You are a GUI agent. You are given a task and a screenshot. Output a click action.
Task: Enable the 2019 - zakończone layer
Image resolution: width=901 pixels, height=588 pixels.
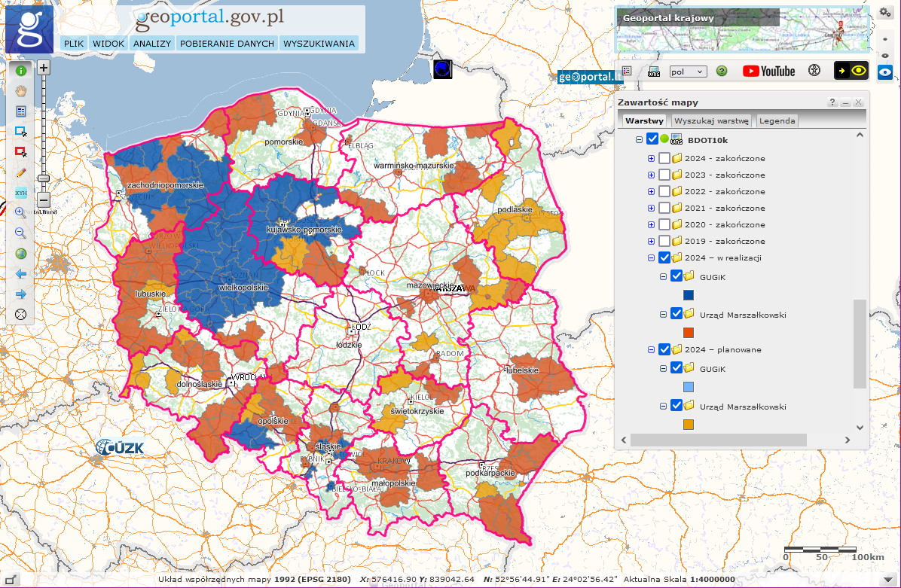point(664,241)
